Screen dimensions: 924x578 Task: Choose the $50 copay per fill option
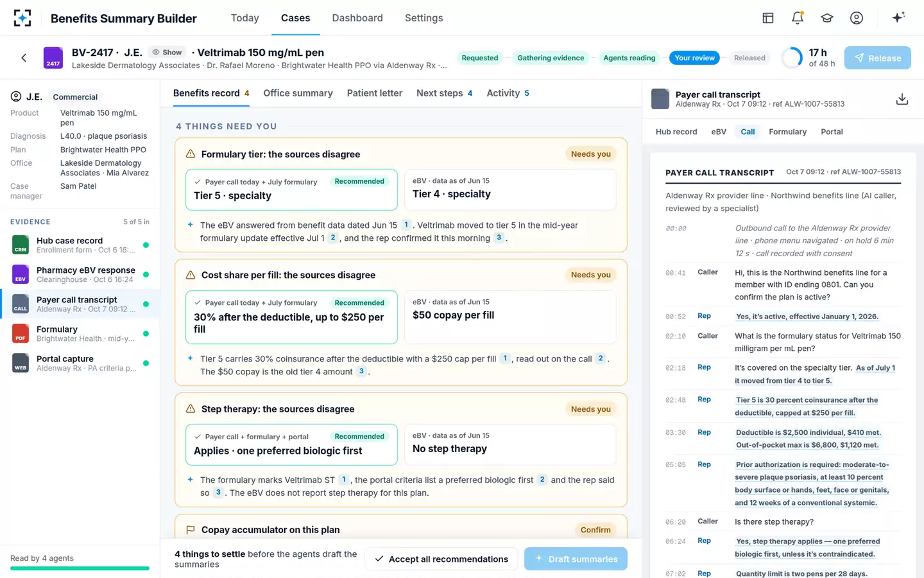point(510,317)
